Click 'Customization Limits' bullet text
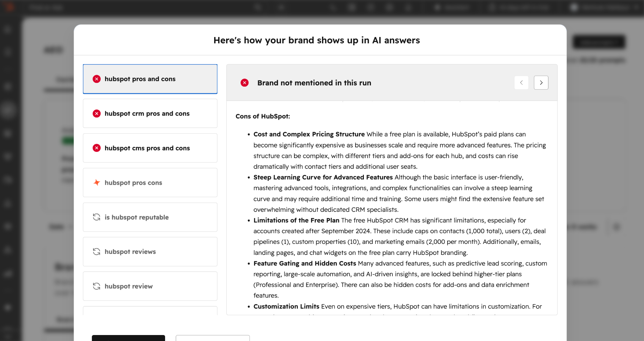644x341 pixels. click(286, 306)
